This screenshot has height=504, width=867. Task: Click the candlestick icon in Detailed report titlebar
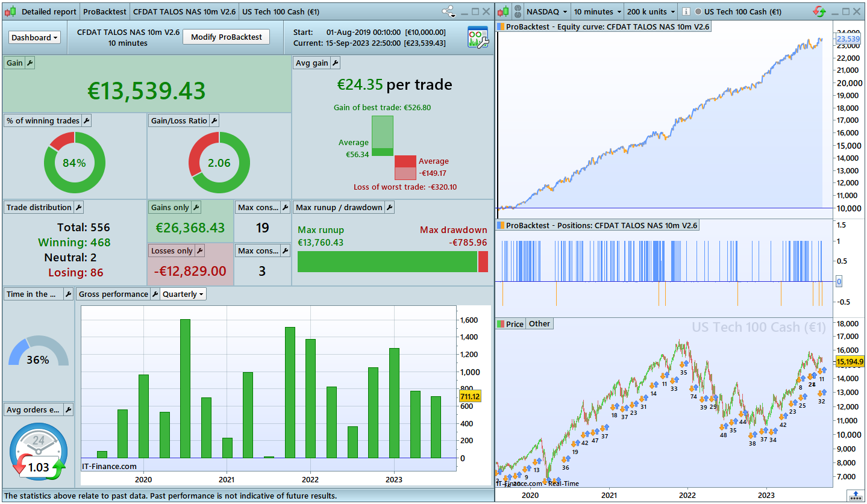(x=11, y=11)
